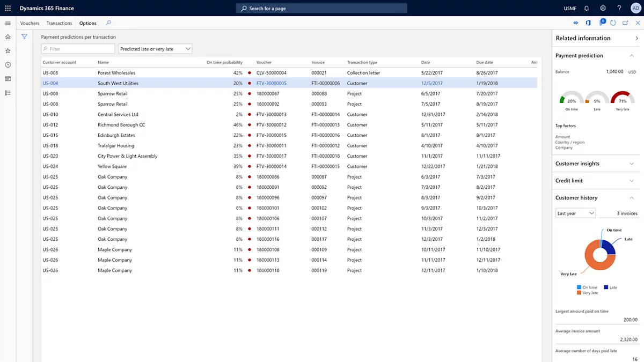Click the 3 invoices field
Screen dimensions: 644x362
619,213
